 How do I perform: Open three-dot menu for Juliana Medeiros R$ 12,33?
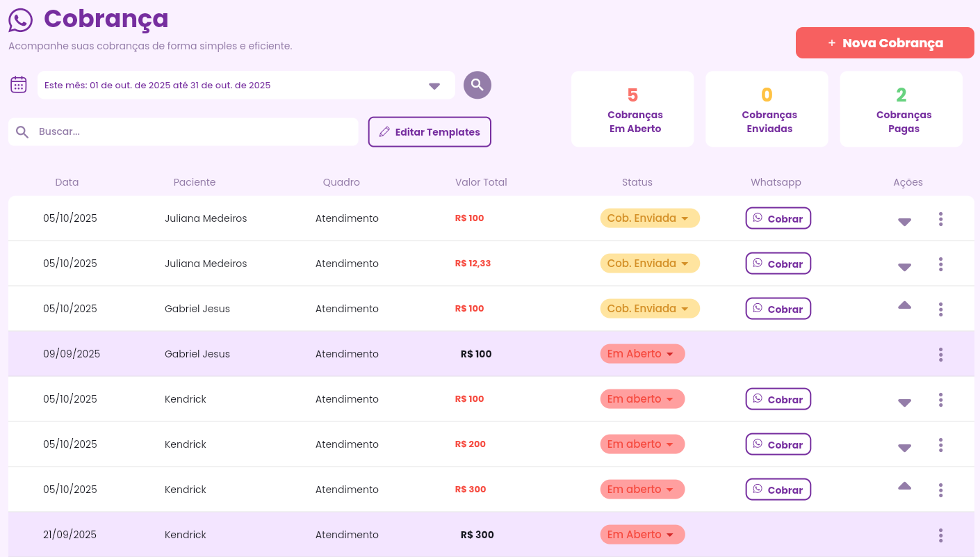pyautogui.click(x=940, y=264)
